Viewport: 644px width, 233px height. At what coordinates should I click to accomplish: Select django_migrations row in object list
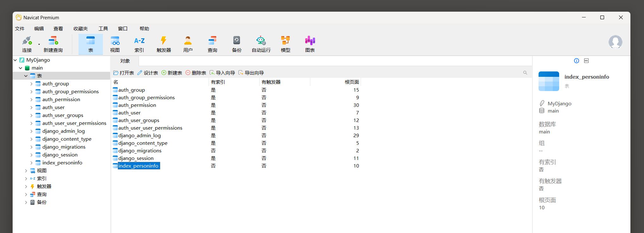click(236, 151)
